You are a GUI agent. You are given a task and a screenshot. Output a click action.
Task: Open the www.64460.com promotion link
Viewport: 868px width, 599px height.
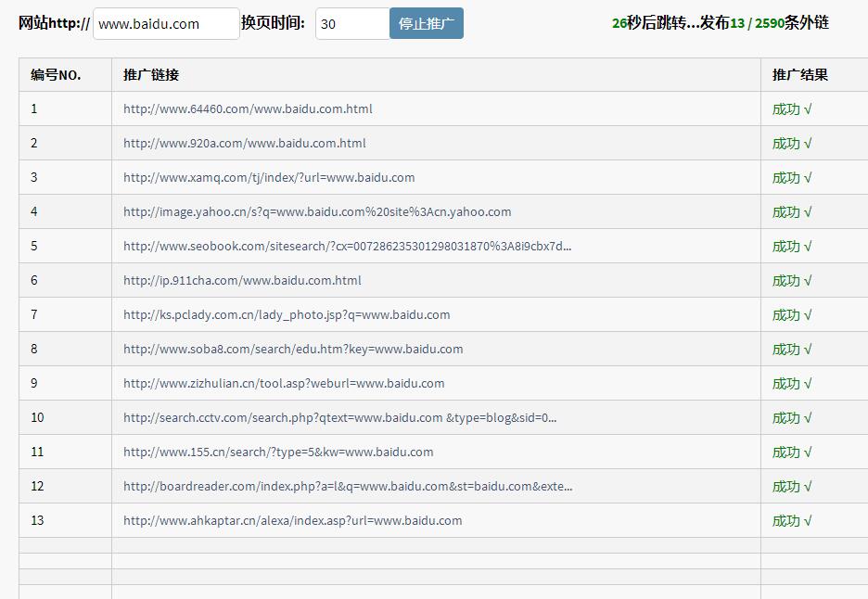[248, 109]
